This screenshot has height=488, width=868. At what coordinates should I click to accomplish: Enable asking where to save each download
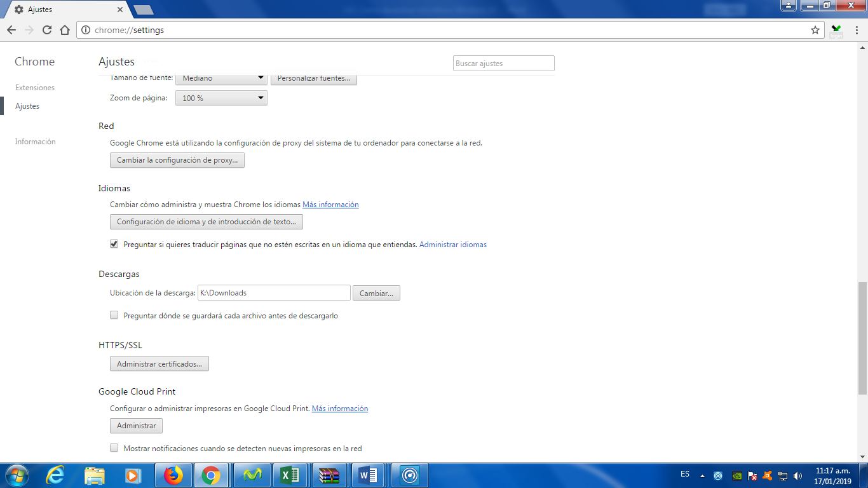point(114,315)
